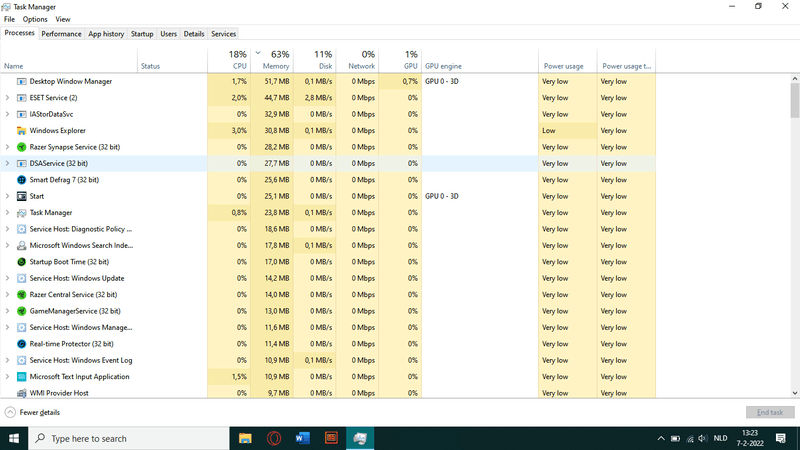Switch to the Performance tab
800x450 pixels.
click(x=61, y=34)
